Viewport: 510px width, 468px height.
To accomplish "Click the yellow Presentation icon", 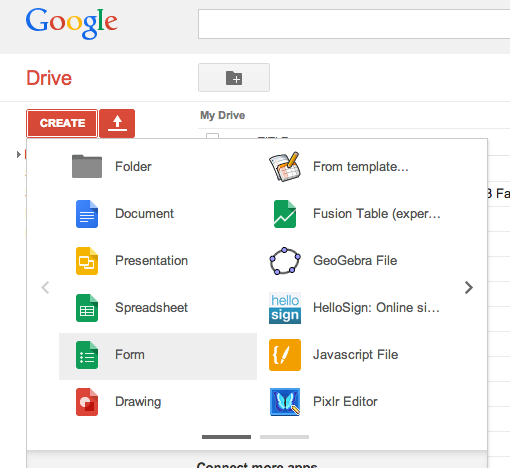I will pos(87,261).
